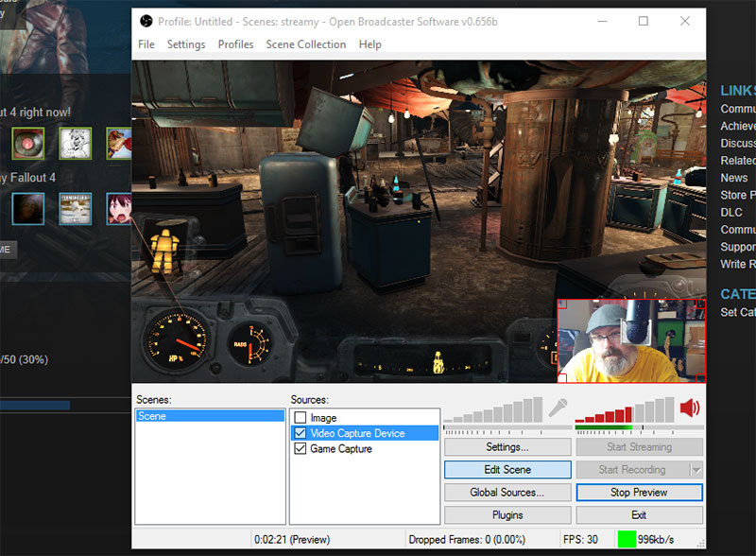Select Scene in the Scenes list
756x556 pixels.
(210, 416)
